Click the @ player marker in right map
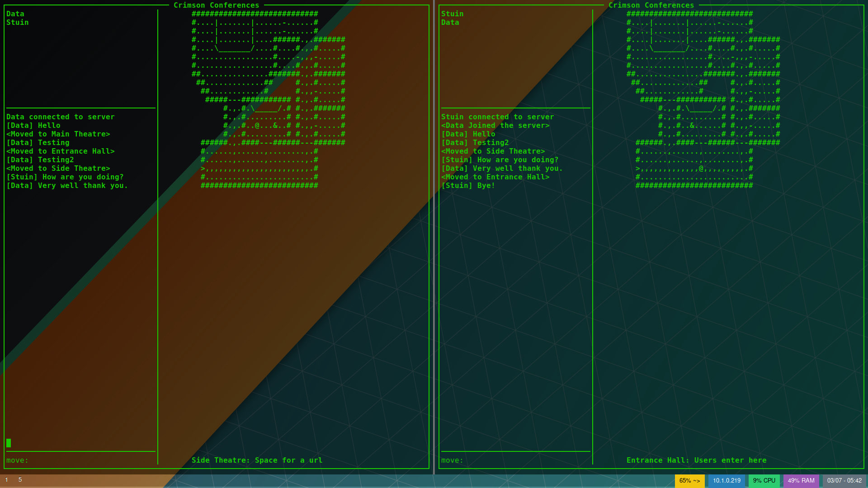 pos(701,169)
